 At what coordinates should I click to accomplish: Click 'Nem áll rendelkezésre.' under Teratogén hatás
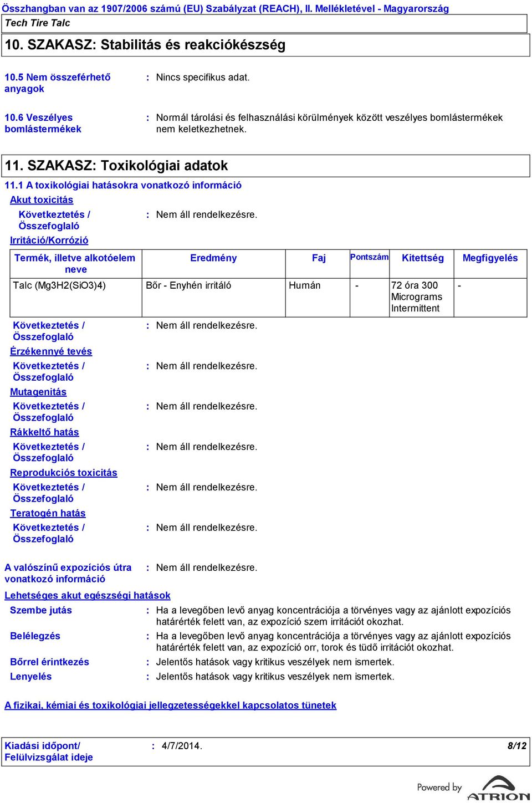[207, 528]
